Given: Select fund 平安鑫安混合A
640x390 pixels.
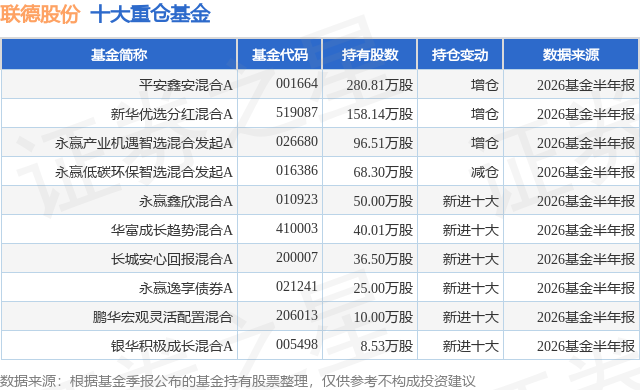Looking at the screenshot, I should click(186, 85).
